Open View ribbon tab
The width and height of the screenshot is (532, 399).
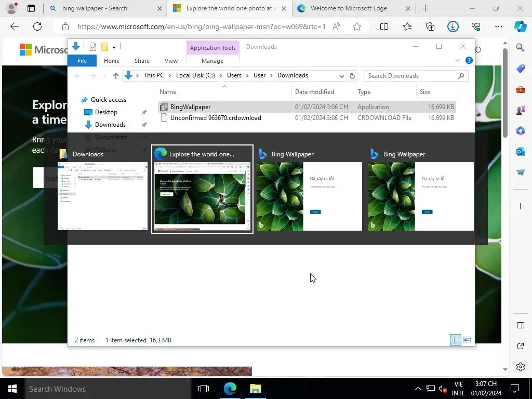click(171, 61)
